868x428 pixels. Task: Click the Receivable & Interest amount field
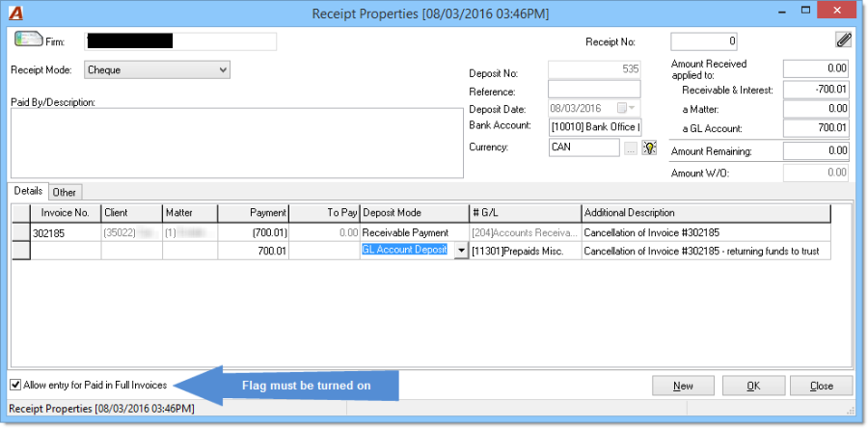point(816,90)
